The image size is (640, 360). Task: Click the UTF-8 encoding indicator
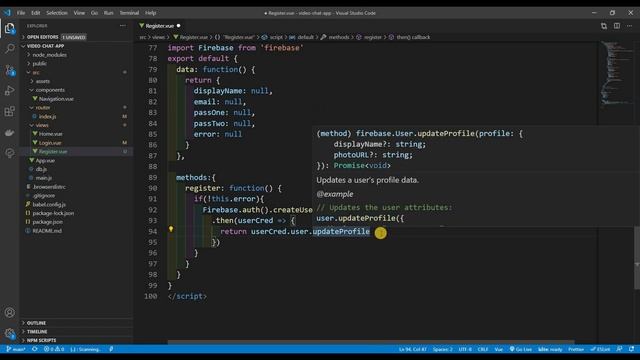click(x=465, y=349)
